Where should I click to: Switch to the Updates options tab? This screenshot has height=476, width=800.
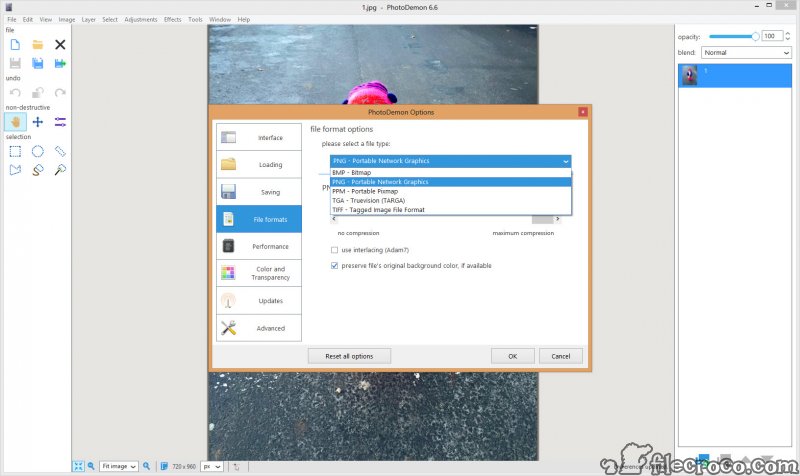click(x=259, y=301)
